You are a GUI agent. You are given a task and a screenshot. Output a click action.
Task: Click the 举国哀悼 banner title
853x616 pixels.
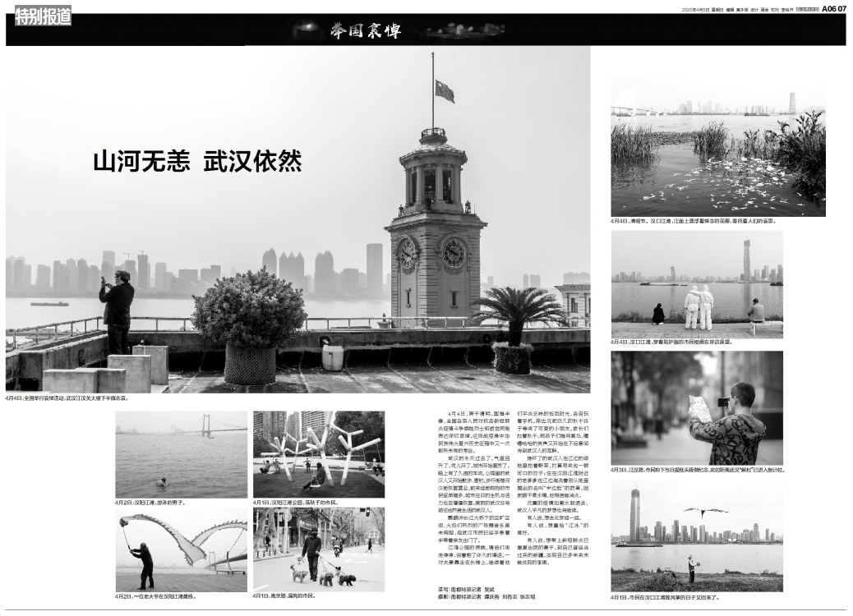pos(365,31)
